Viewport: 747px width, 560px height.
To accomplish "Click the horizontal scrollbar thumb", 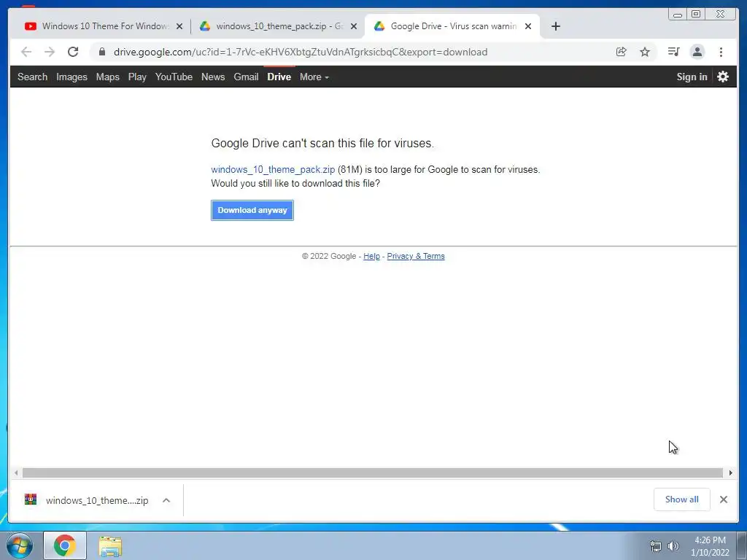I will pyautogui.click(x=373, y=472).
